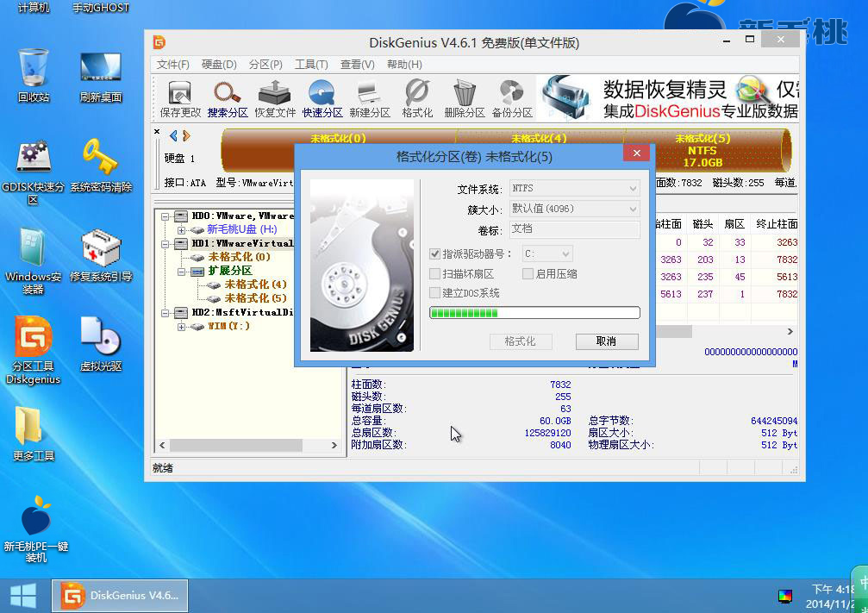Click the 未格式化(5) NTFS 17.0GB segment
Viewport: 868px width, 613px height.
coord(706,150)
